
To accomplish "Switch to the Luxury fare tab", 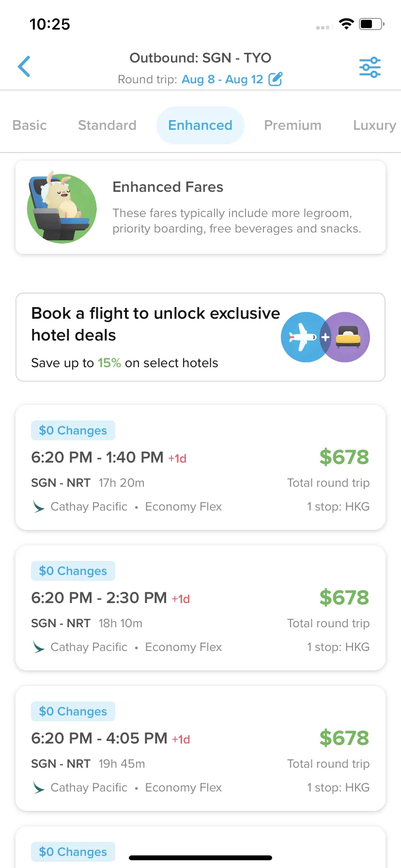I will click(374, 125).
